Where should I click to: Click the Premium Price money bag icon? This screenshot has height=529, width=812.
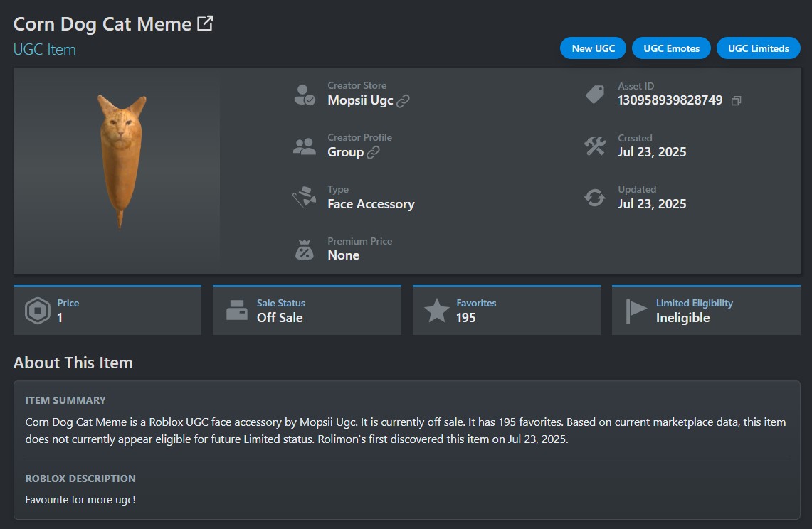[305, 249]
